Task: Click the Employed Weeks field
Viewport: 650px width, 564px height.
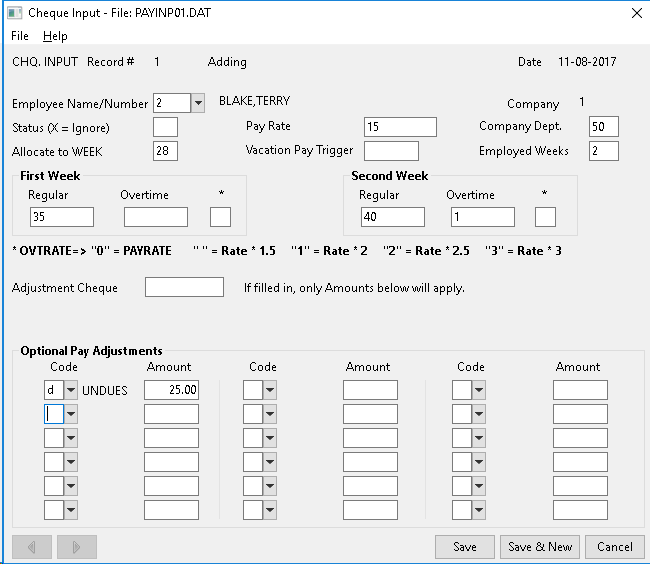Action: pos(604,151)
